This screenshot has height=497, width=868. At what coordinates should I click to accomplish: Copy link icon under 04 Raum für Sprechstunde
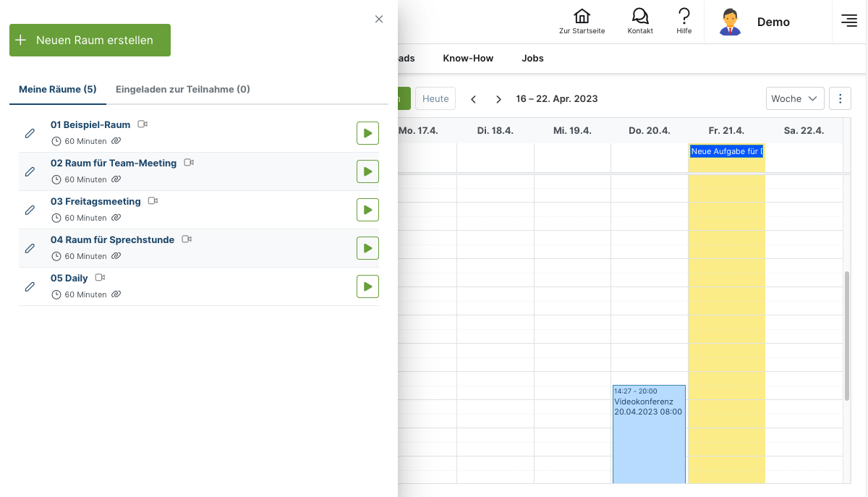tap(116, 256)
